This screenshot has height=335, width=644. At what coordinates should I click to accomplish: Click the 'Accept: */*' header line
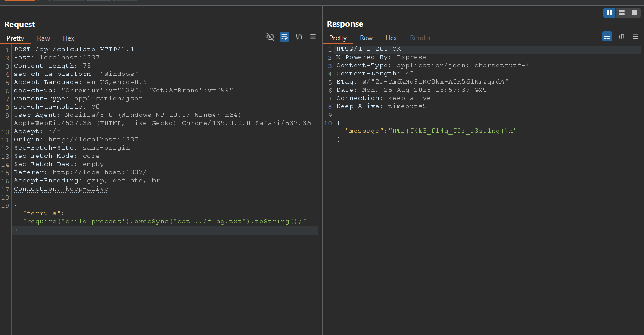37,131
